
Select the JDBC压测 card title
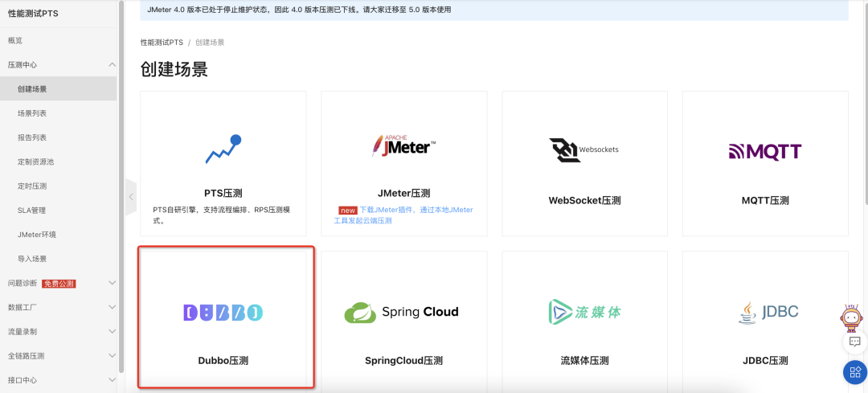tap(765, 361)
